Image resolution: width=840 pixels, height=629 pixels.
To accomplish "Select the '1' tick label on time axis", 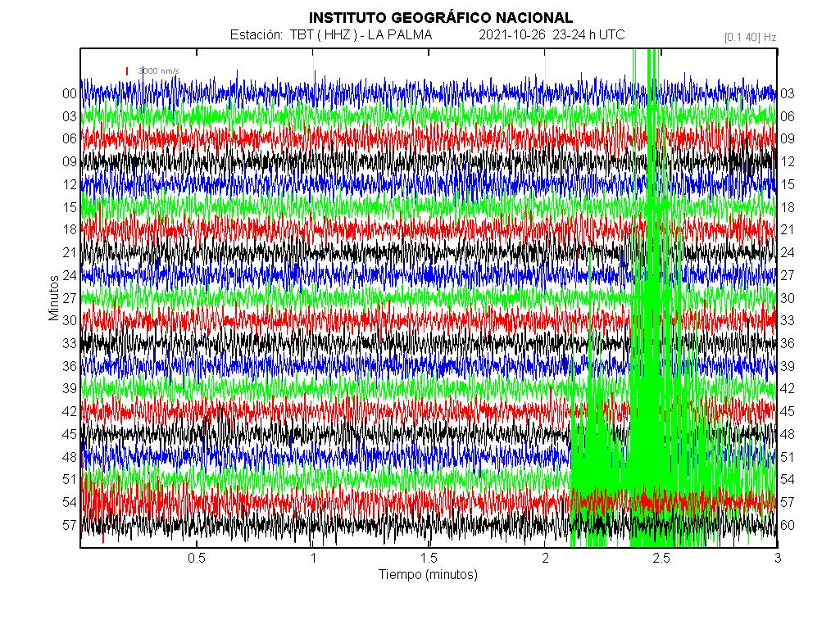I will pyautogui.click(x=313, y=559).
